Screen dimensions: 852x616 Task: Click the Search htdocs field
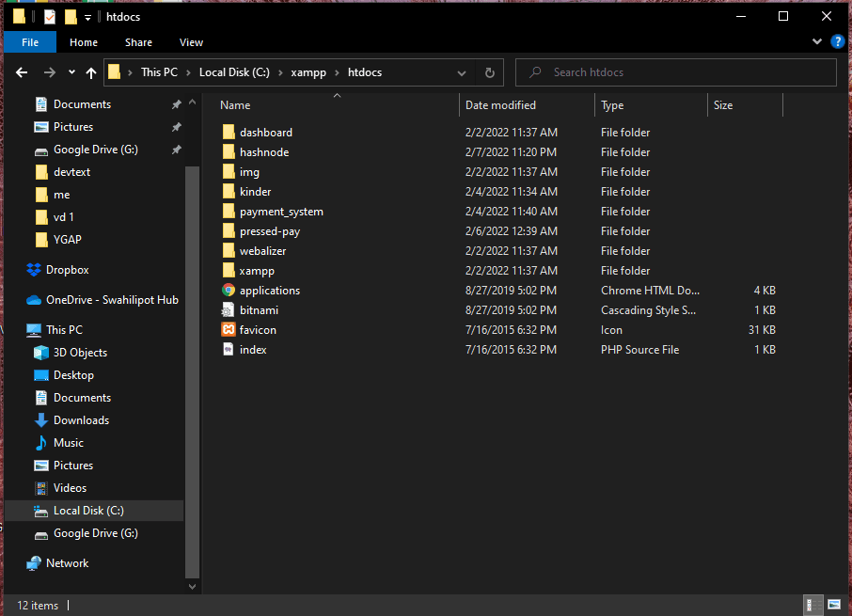click(x=675, y=72)
